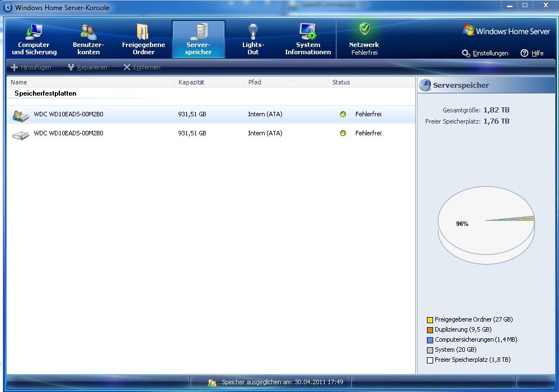Sort by the Pfad column header

286,82
